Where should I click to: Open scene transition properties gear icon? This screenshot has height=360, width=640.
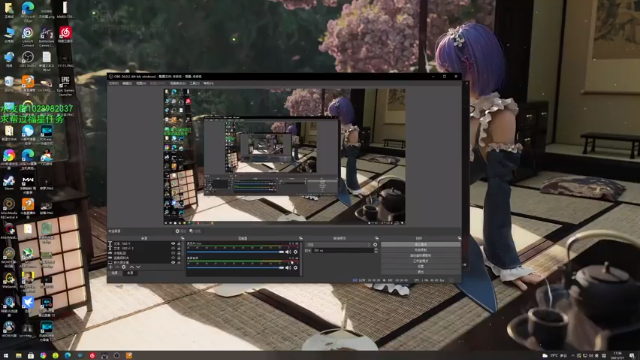[x=375, y=244]
